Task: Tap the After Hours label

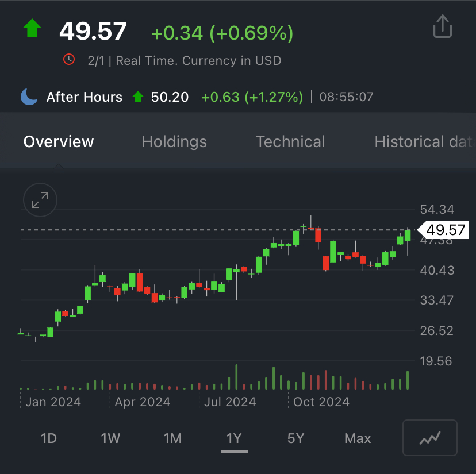Action: (x=85, y=97)
